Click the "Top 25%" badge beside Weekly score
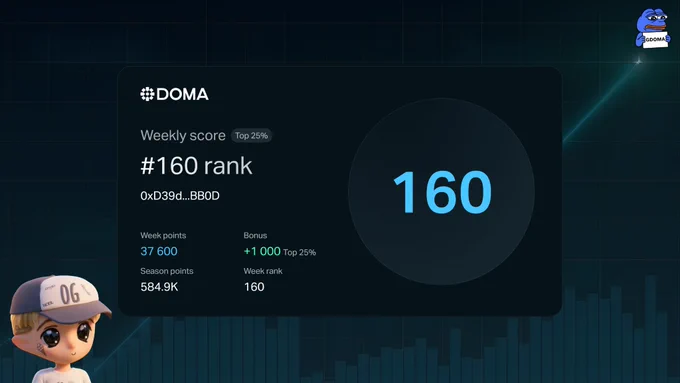 252,136
